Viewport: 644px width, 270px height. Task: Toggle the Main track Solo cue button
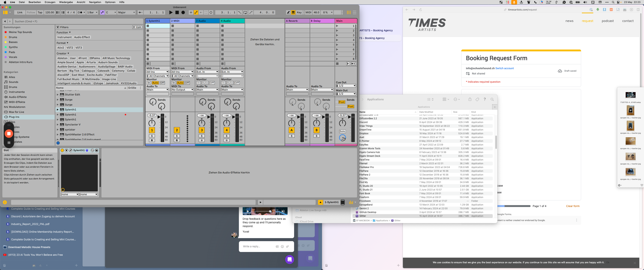[342, 131]
